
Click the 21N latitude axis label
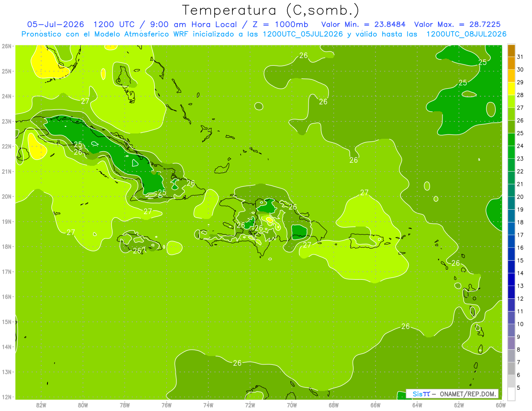6,171
